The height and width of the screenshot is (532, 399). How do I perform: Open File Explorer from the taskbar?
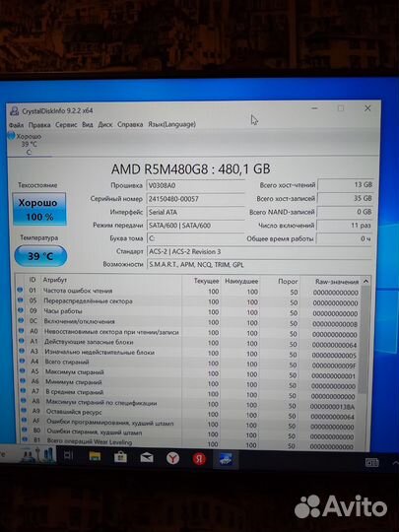pyautogui.click(x=95, y=457)
